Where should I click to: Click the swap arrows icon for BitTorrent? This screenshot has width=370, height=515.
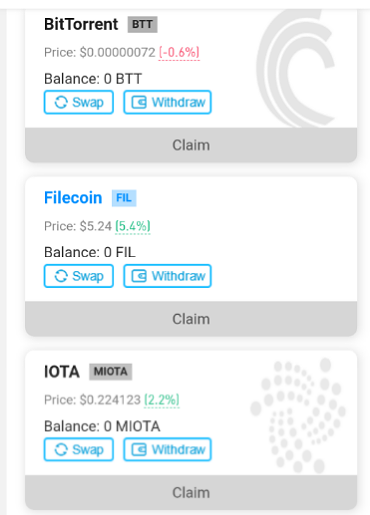(61, 102)
